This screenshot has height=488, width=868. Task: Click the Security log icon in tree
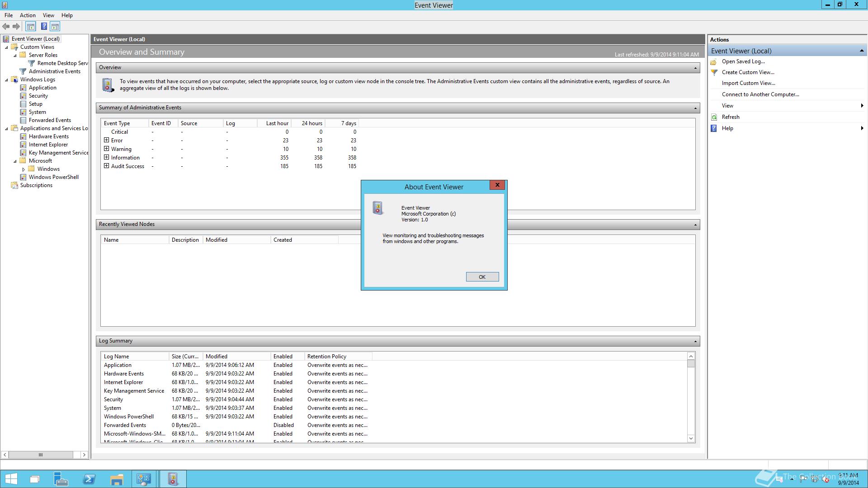tap(23, 96)
